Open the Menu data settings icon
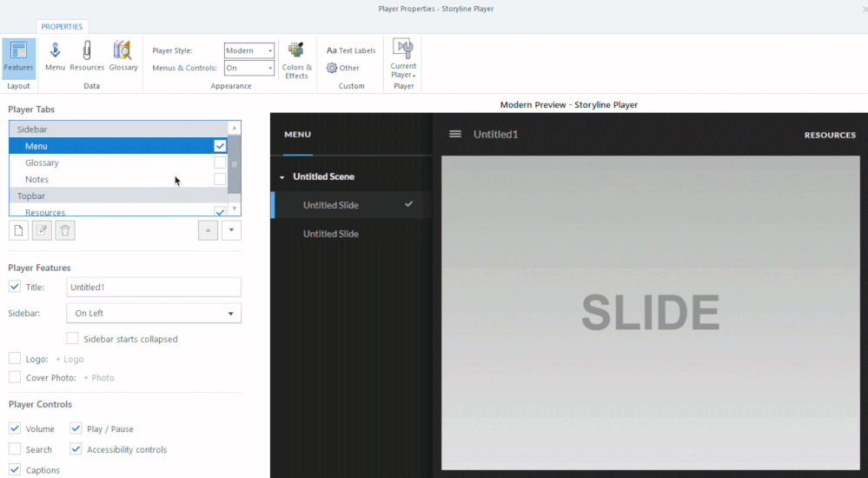 (55, 56)
